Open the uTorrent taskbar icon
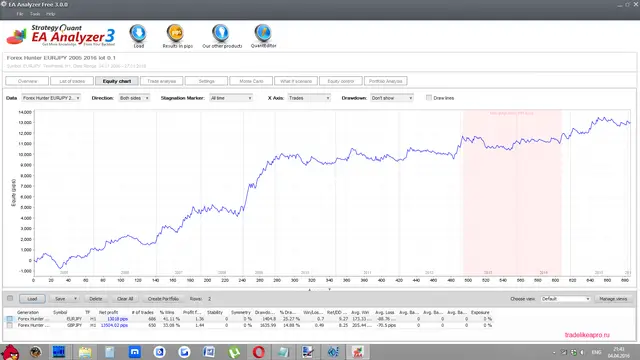The height and width of the screenshot is (360, 640). (x=234, y=352)
